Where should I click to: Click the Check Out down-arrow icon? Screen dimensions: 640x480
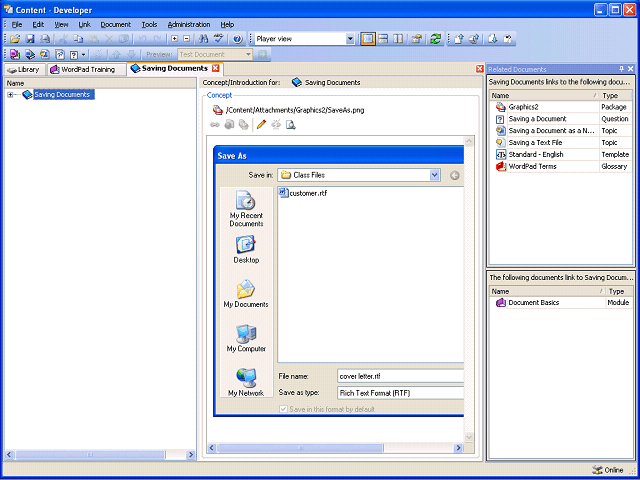click(x=493, y=39)
